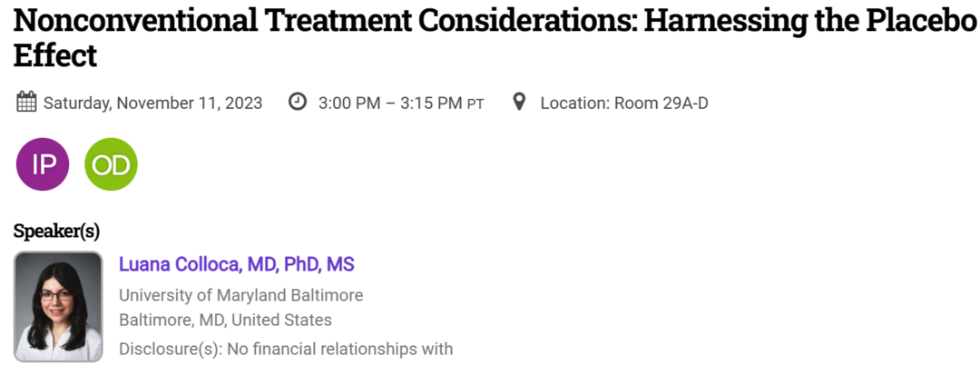Click the University of Maryland Baltimore affiliation
The height and width of the screenshot is (366, 980).
tap(240, 295)
